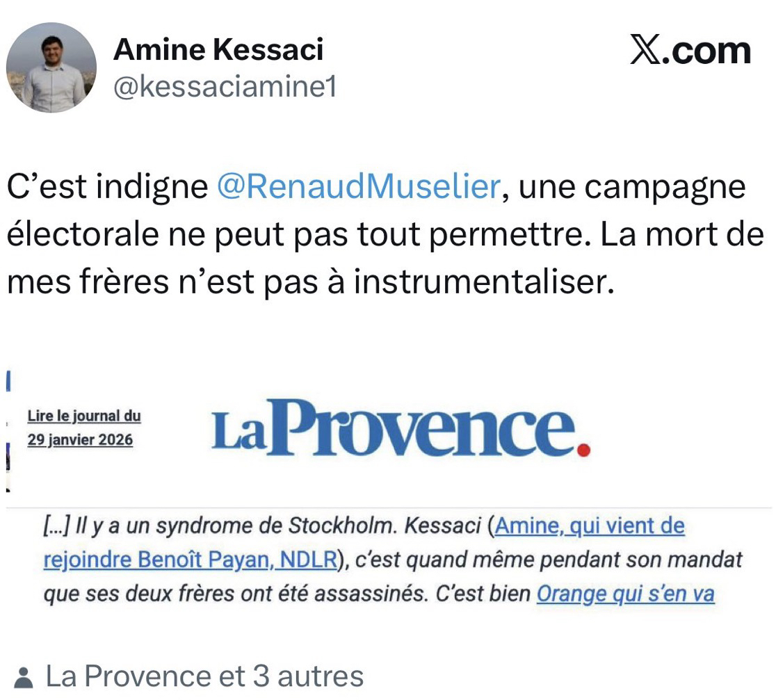
Task: Open the @RenaudMuselier mention
Action: pyautogui.click(x=358, y=188)
